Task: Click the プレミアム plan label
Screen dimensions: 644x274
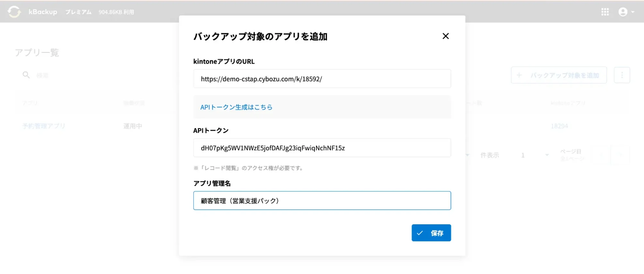Action: click(78, 12)
